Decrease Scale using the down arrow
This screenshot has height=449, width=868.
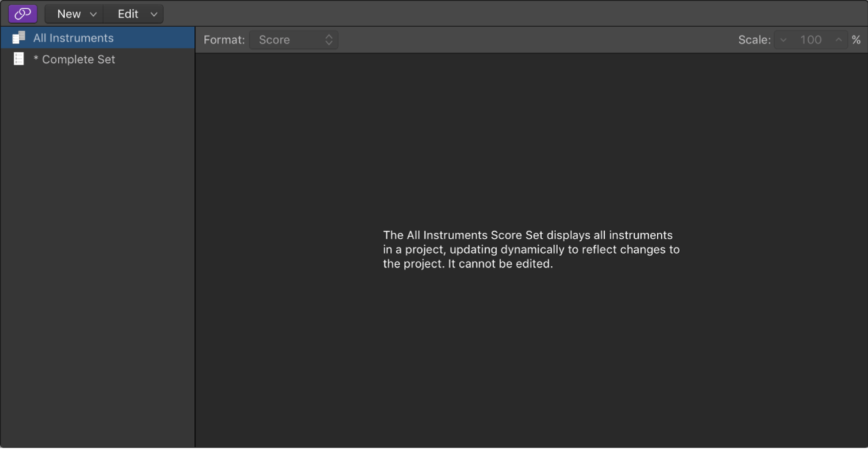[783, 40]
